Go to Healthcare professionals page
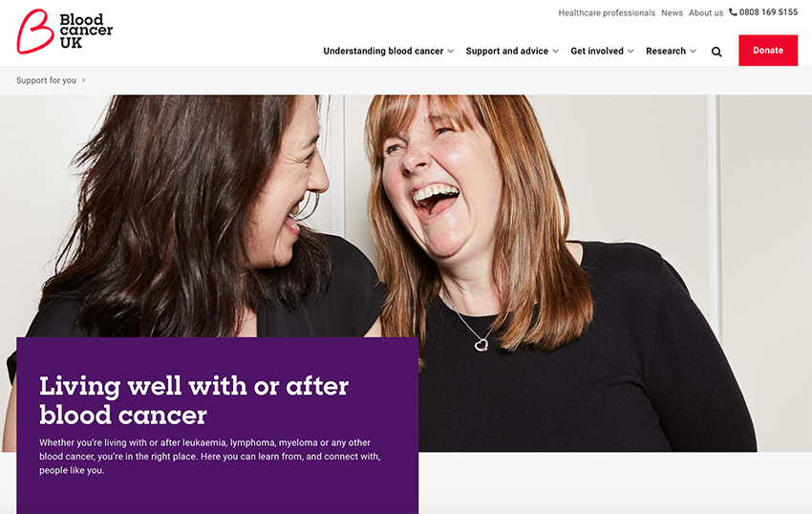812x514 pixels. tap(607, 13)
